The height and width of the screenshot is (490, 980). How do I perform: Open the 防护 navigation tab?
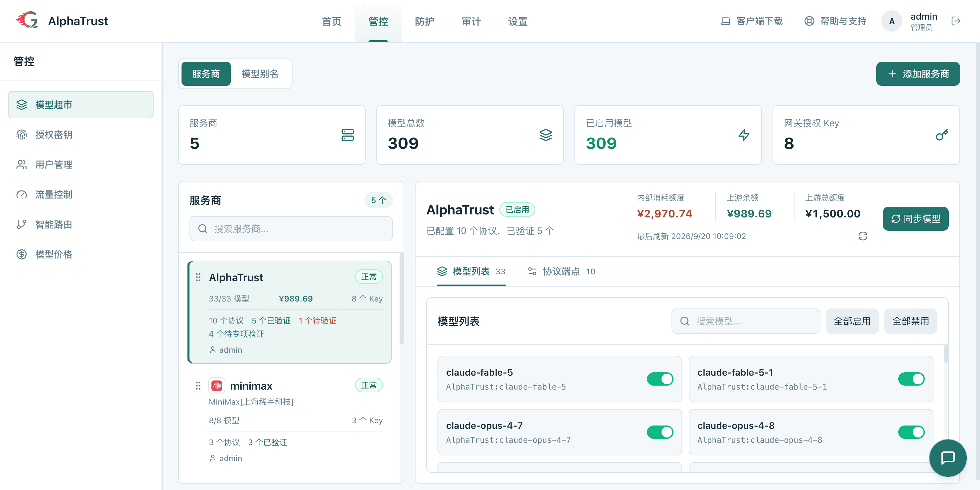pos(424,21)
